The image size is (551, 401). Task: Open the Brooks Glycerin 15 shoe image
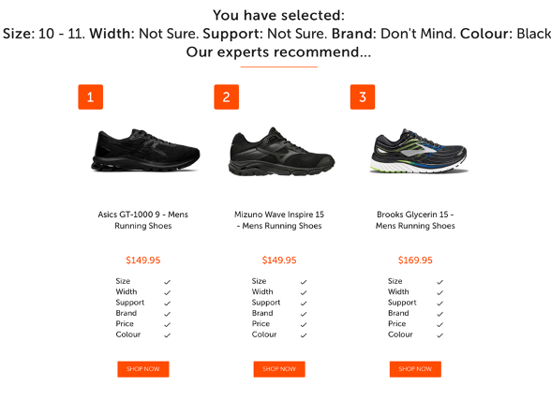pos(418,151)
